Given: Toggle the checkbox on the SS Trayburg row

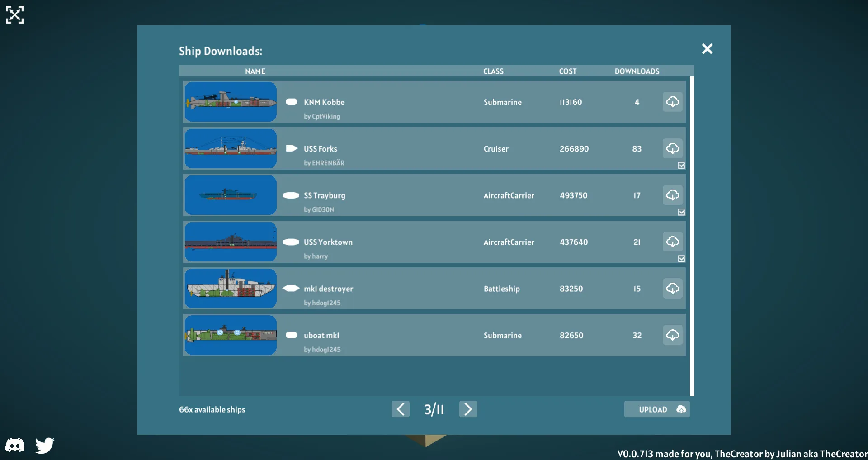Looking at the screenshot, I should click(x=682, y=212).
